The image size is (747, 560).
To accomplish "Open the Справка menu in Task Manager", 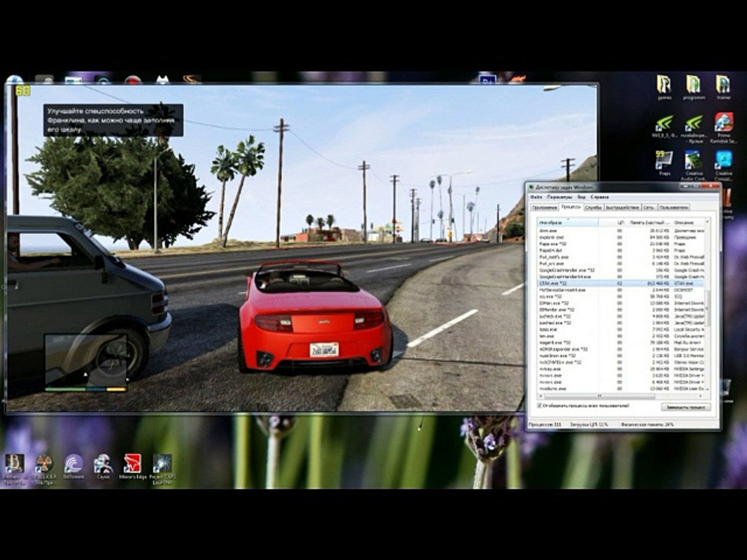I will pos(600,197).
